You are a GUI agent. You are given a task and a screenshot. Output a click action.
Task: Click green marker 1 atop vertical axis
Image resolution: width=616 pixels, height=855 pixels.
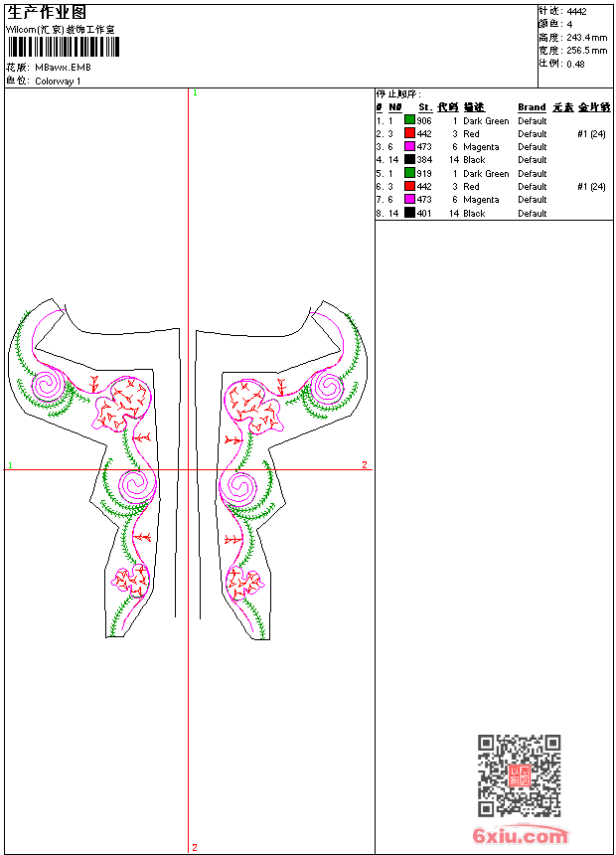pos(195,92)
